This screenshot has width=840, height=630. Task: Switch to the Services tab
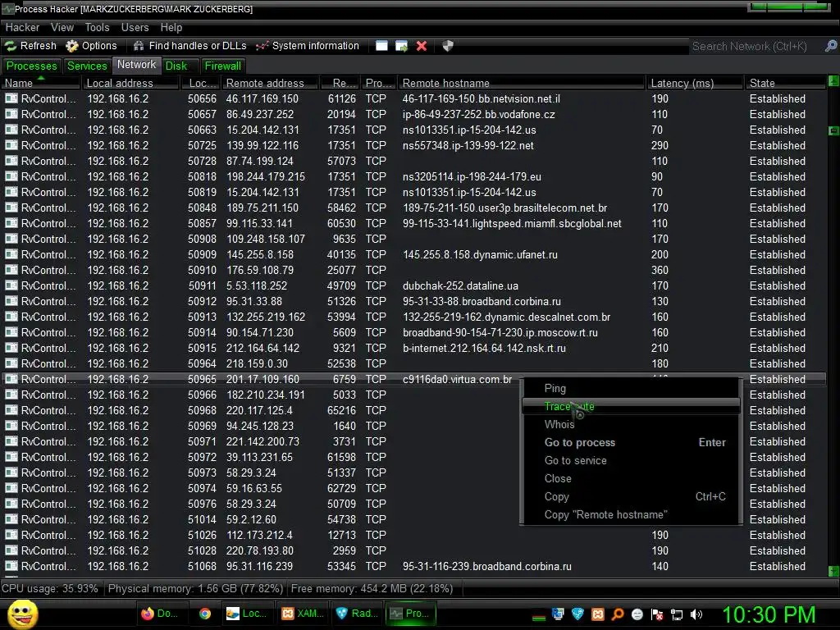pos(87,66)
